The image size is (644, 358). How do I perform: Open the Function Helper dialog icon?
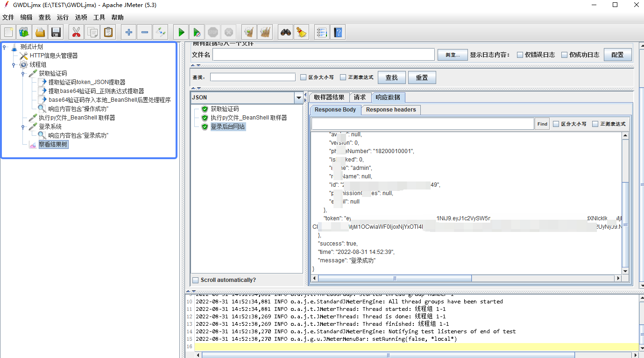[x=321, y=32]
